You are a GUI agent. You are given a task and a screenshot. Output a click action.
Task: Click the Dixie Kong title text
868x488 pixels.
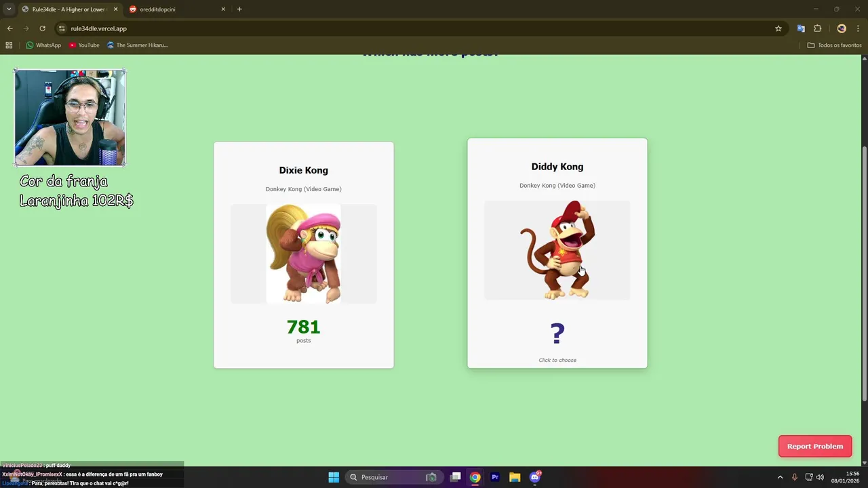(304, 170)
